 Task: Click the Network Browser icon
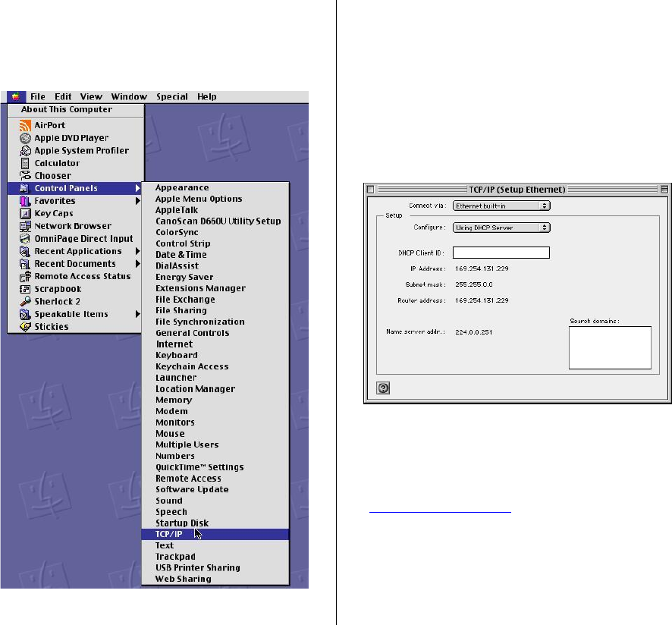[x=25, y=226]
